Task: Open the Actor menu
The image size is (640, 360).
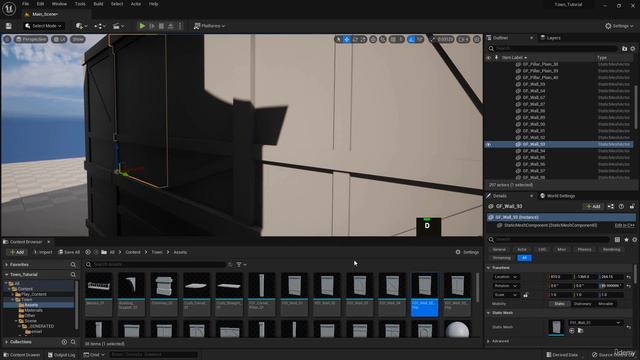Action: (136, 4)
